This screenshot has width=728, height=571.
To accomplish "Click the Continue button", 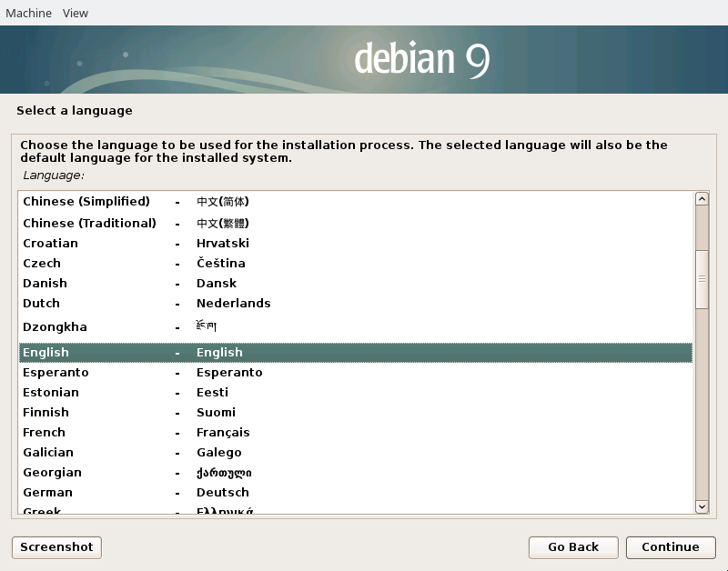I will [x=671, y=547].
